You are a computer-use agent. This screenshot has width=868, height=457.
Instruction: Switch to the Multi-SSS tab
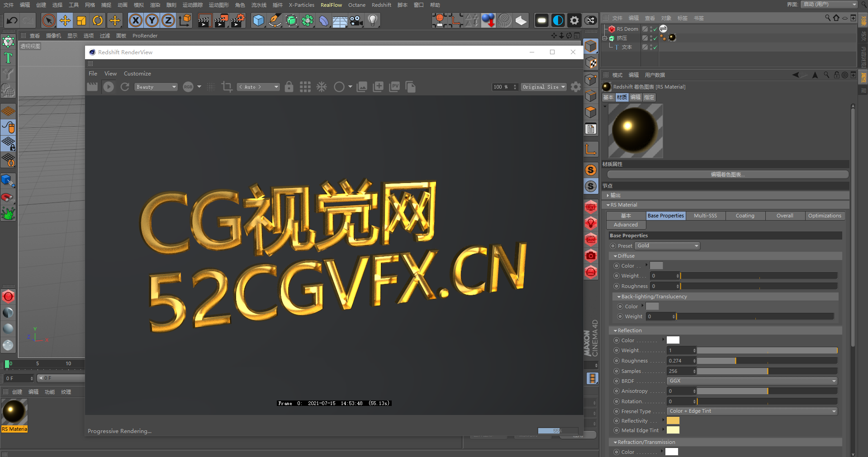pos(705,216)
